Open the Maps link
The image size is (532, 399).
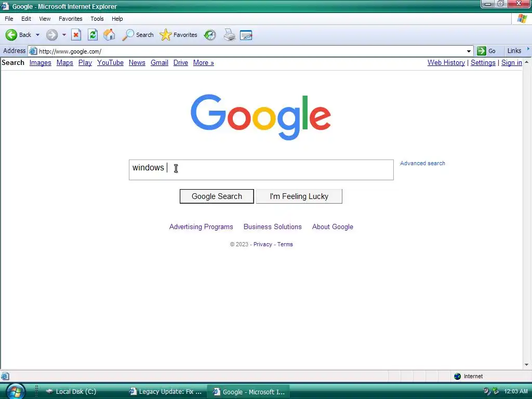coord(65,63)
